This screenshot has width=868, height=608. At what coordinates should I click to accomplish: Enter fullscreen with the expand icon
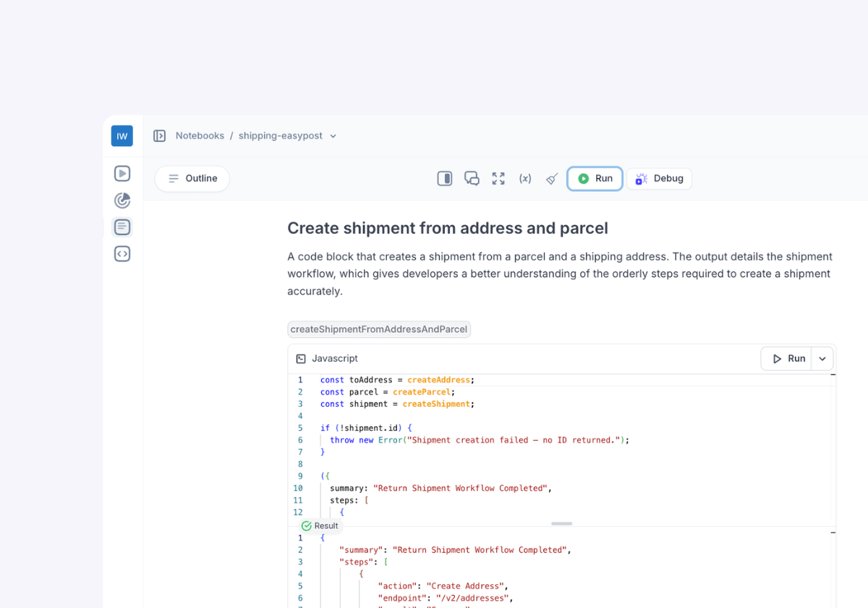[x=498, y=179]
